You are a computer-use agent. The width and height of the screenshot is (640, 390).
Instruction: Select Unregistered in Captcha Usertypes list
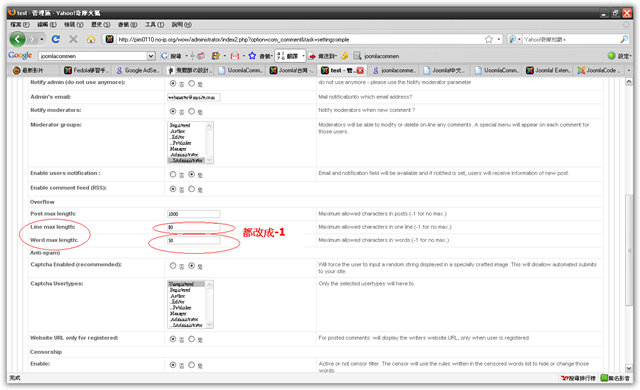click(186, 284)
